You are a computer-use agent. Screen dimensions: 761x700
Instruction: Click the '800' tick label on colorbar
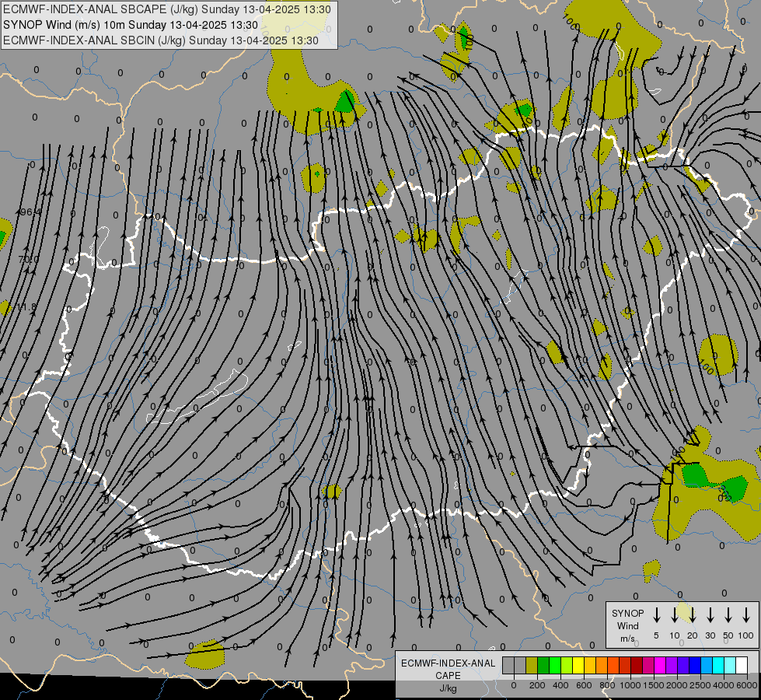[x=607, y=685]
